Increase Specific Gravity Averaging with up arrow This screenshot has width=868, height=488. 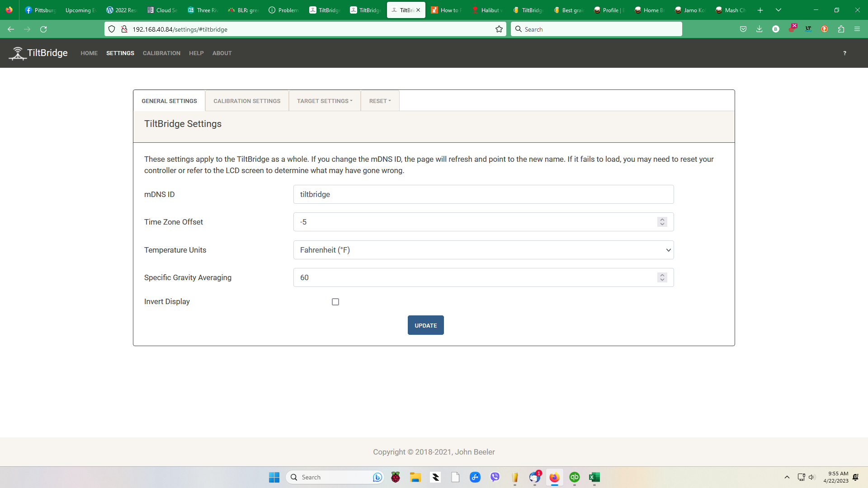(x=662, y=275)
